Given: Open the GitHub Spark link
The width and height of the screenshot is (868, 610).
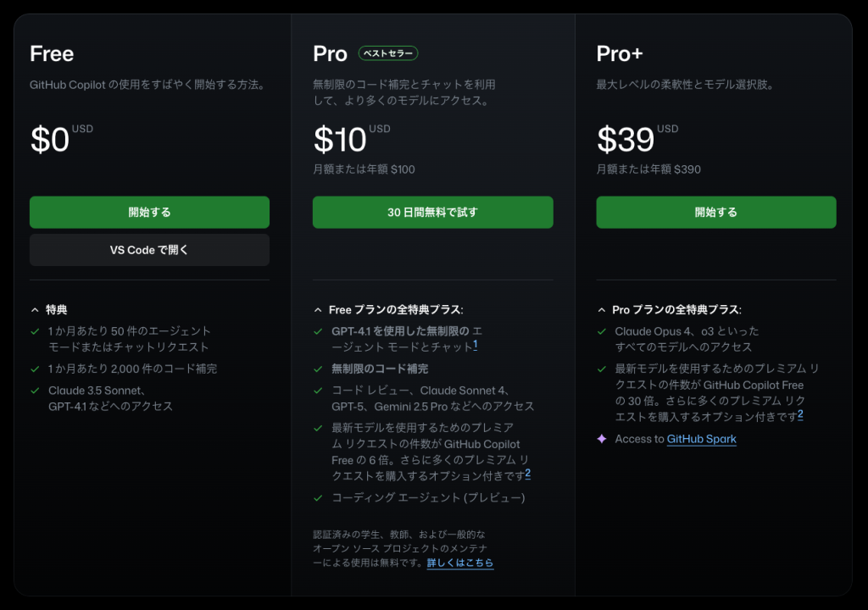Looking at the screenshot, I should pos(701,439).
